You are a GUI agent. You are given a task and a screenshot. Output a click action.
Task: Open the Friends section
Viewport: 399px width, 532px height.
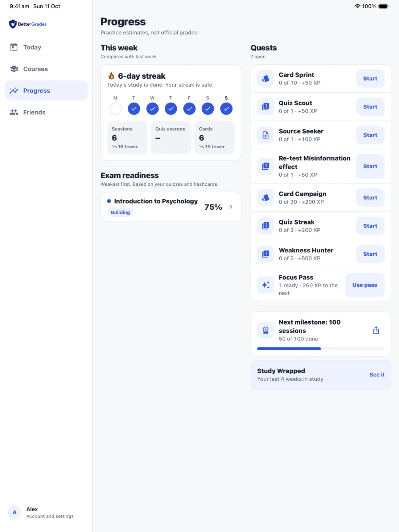coord(46,112)
